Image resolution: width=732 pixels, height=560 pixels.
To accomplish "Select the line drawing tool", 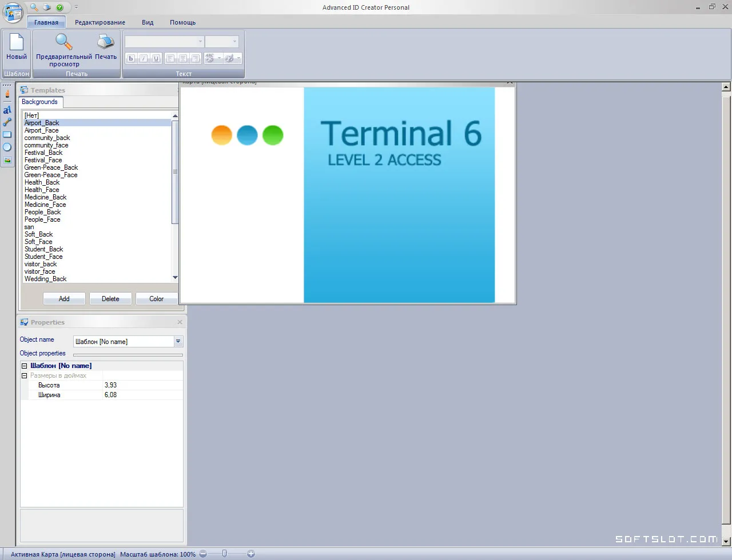I will pos(7,122).
